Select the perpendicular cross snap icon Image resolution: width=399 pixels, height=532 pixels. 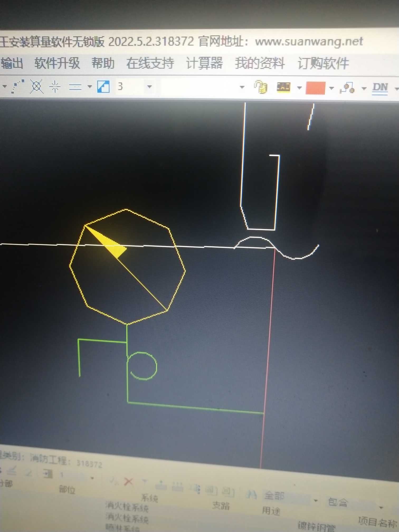coord(55,87)
